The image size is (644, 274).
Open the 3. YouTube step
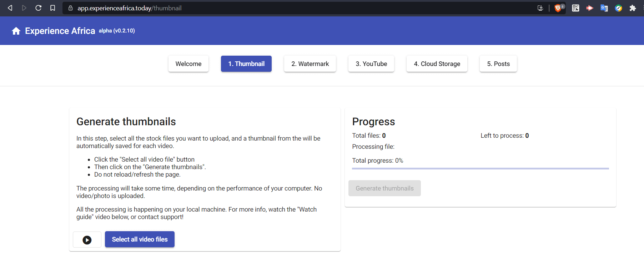(x=371, y=64)
